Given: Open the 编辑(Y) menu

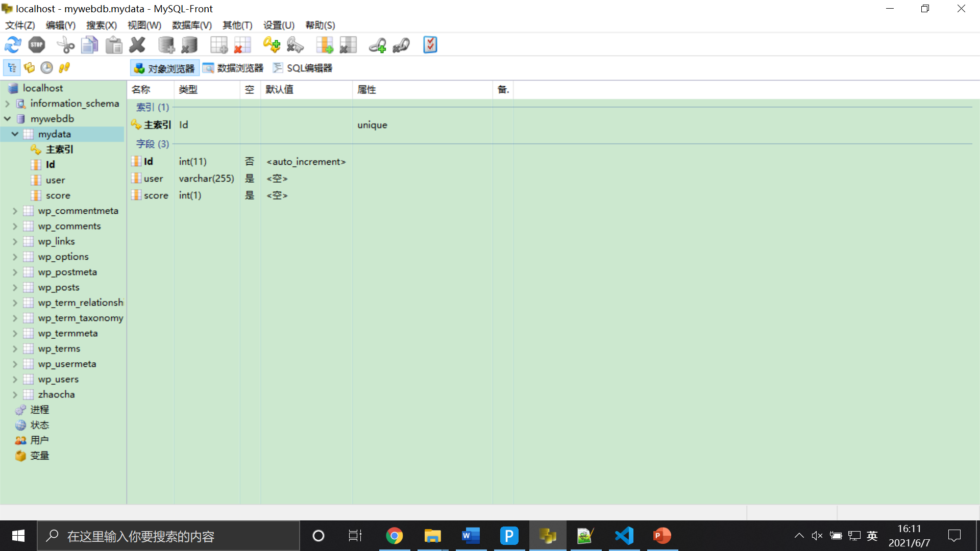Looking at the screenshot, I should pyautogui.click(x=61, y=26).
